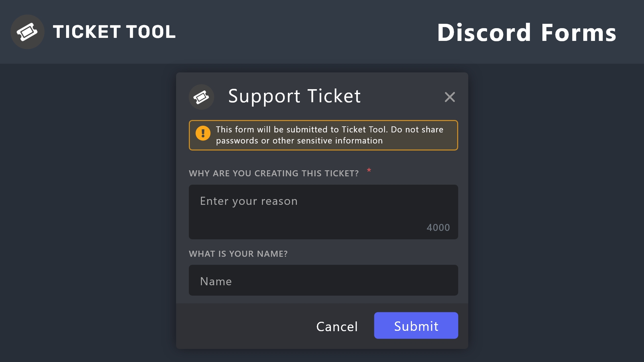
Task: Click the orange warning exclamation icon
Action: [x=203, y=133]
